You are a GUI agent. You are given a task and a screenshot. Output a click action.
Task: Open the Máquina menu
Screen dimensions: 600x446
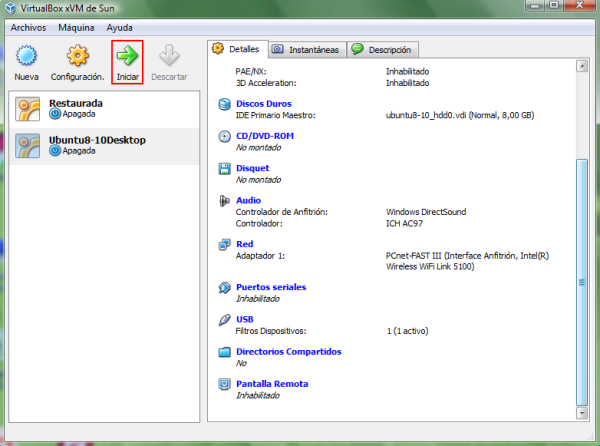(77, 28)
